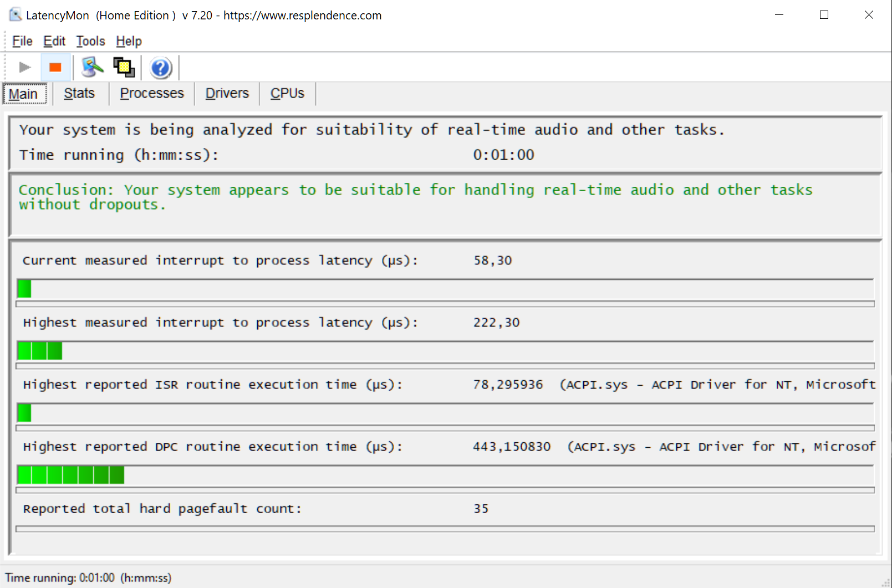892x588 pixels.
Task: Select the pagefault count value 35
Action: click(x=481, y=509)
